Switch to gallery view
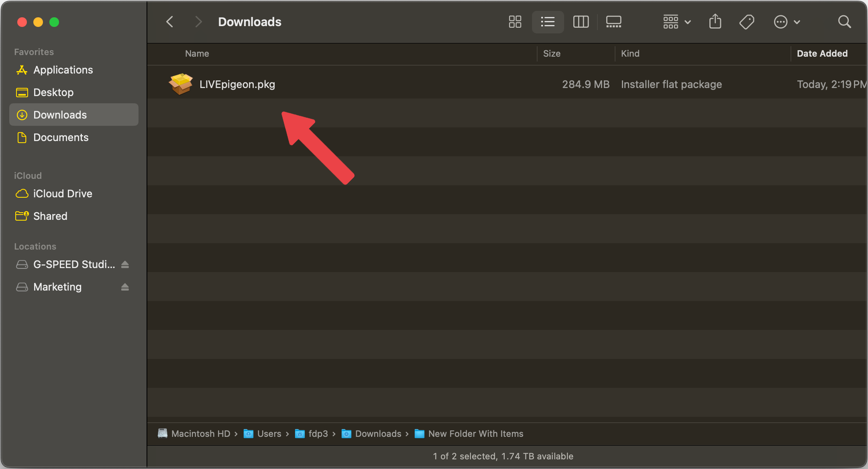Image resolution: width=868 pixels, height=469 pixels. coord(613,22)
